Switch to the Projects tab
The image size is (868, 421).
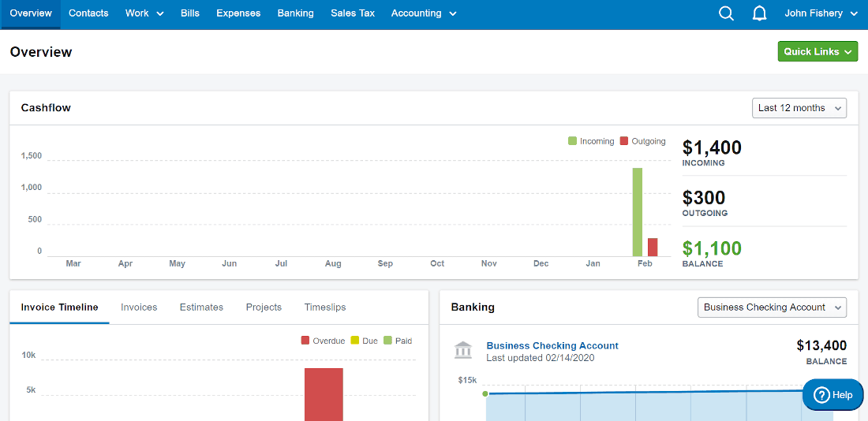(264, 307)
